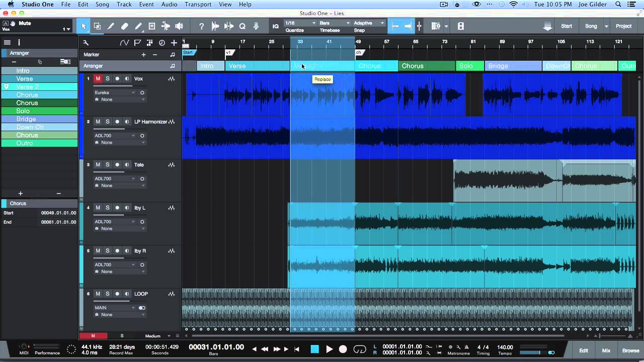Toggle the global mute M button
The width and height of the screenshot is (644, 362).
point(93,336)
